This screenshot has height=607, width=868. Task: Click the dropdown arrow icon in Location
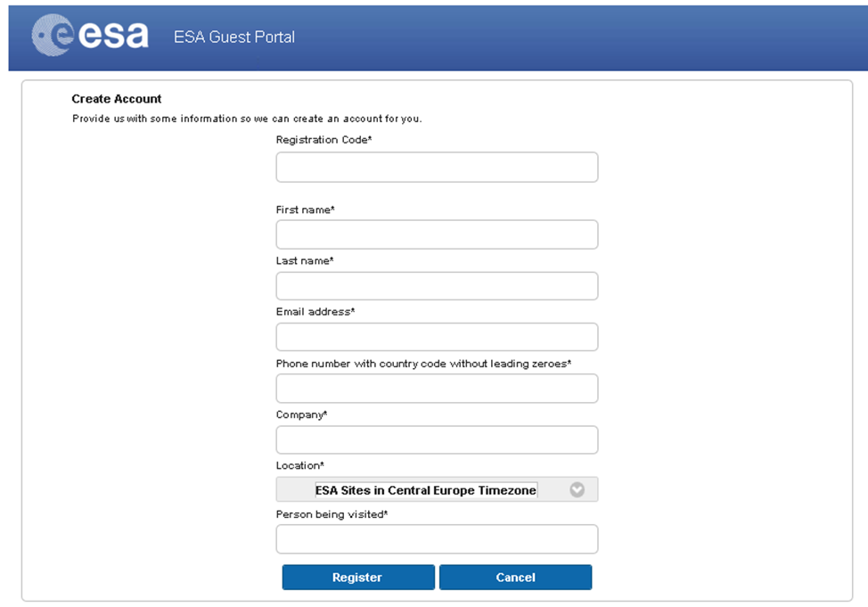[577, 489]
